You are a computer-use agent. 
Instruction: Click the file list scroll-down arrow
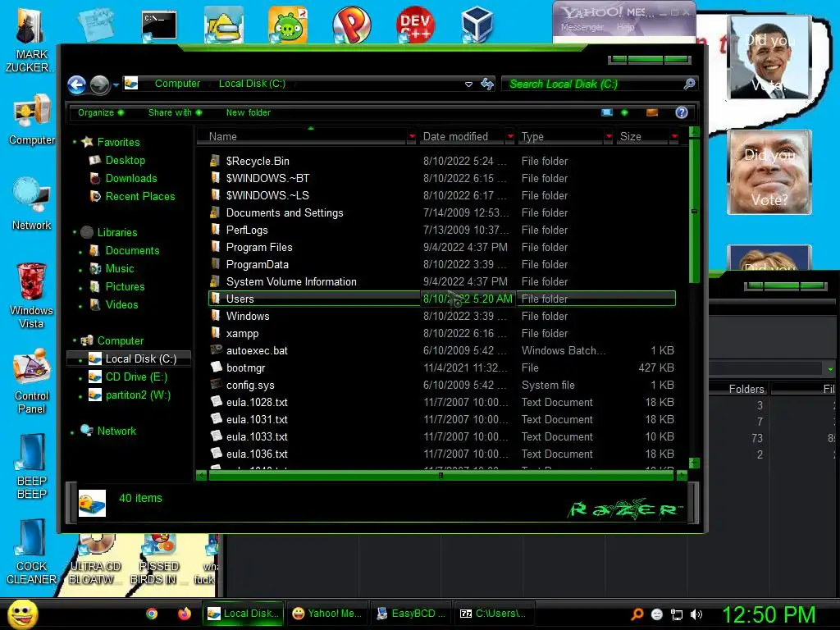[694, 463]
